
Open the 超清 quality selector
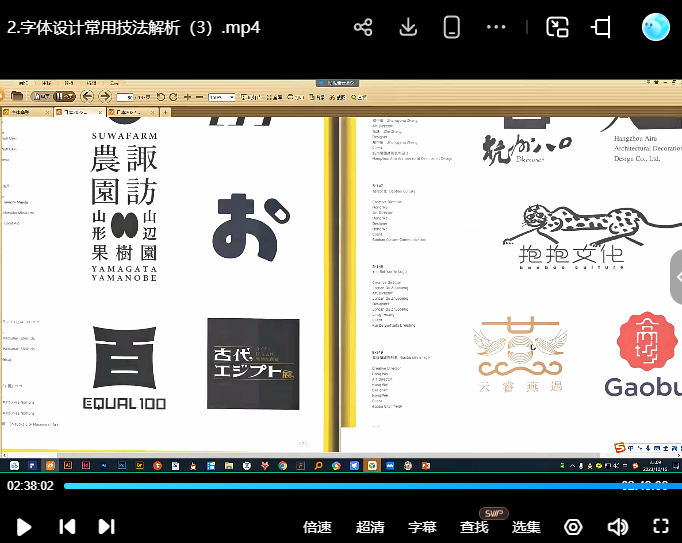(x=370, y=527)
